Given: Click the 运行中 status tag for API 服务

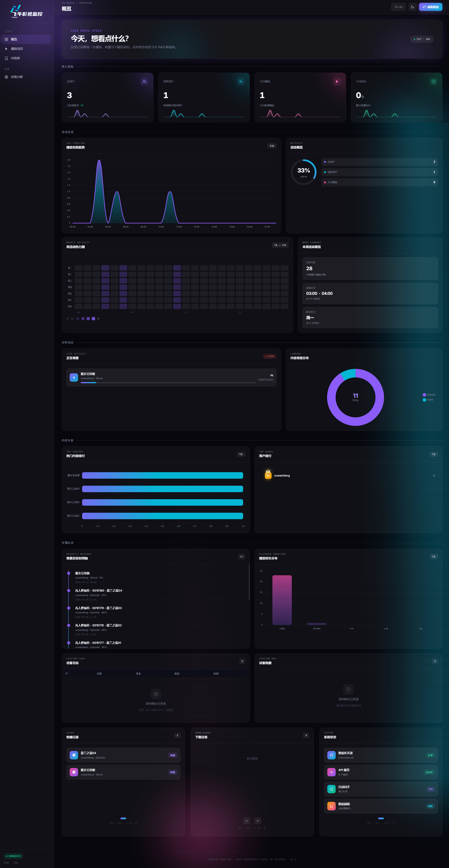Looking at the screenshot, I should pyautogui.click(x=429, y=772).
